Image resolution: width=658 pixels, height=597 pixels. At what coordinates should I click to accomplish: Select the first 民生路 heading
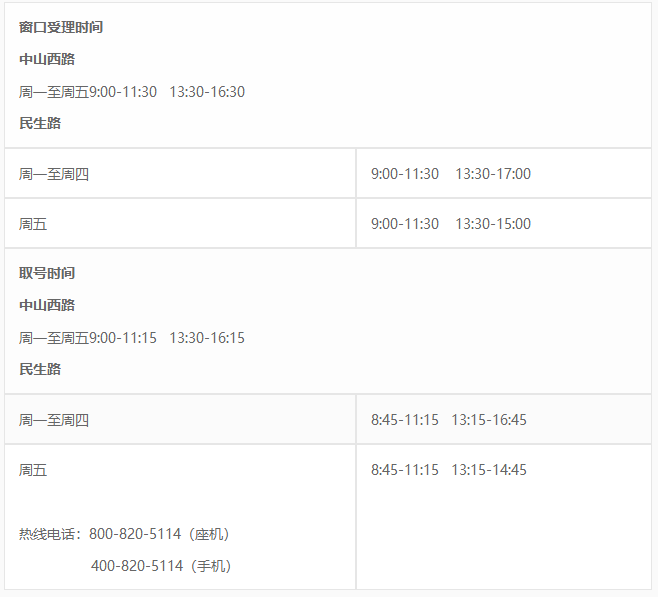coord(40,123)
